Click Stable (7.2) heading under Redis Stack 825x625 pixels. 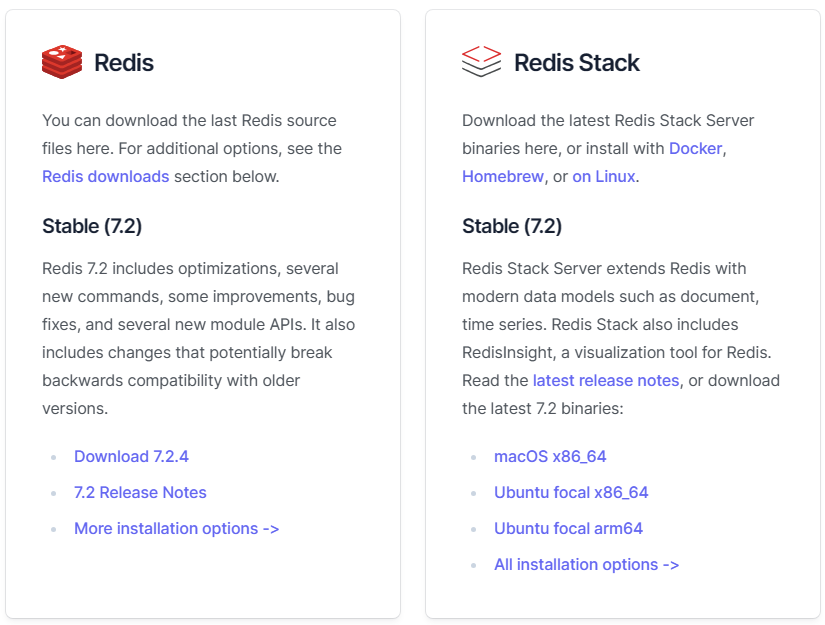512,226
